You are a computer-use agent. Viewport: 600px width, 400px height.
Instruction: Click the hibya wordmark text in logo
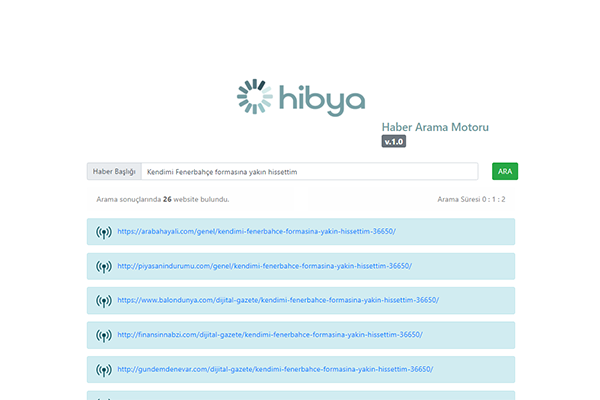tap(321, 98)
